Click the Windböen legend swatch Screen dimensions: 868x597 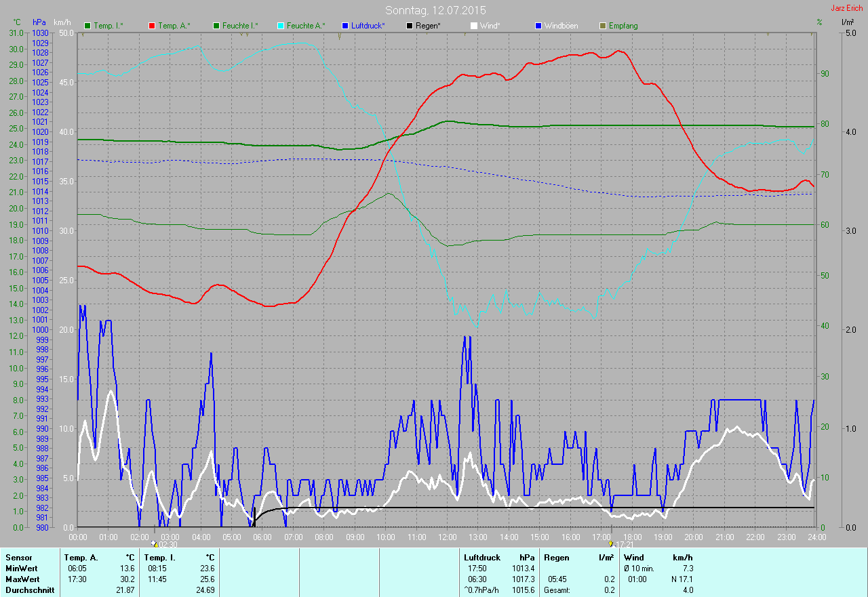point(538,26)
